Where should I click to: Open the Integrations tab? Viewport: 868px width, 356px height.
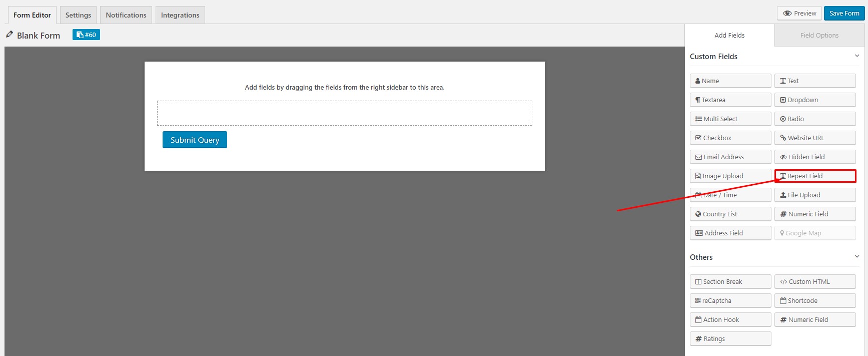point(180,15)
